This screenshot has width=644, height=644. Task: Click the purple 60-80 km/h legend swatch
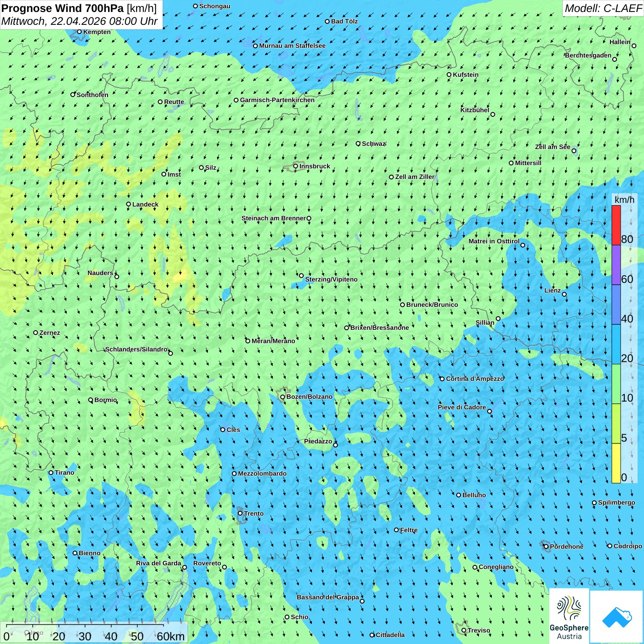(616, 265)
